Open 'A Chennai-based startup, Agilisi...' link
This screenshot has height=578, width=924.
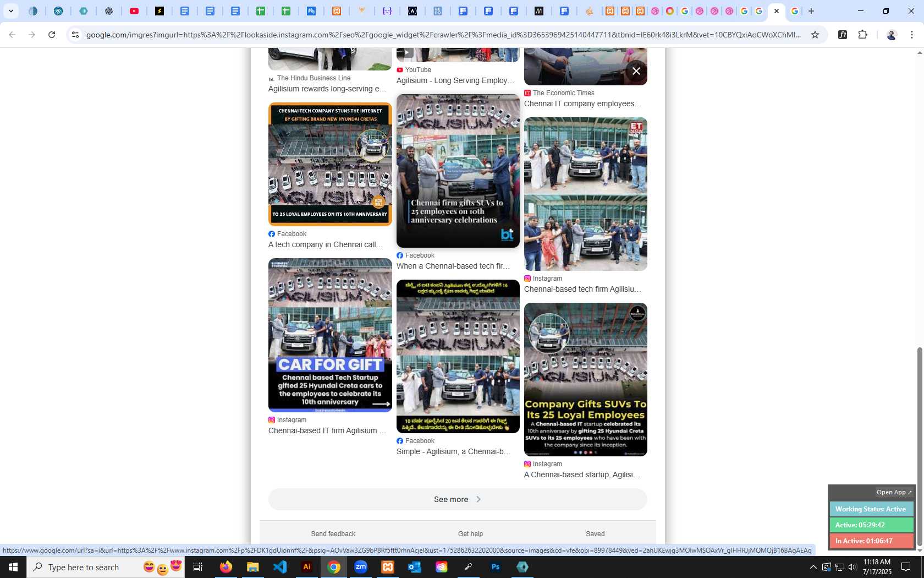[582, 475]
